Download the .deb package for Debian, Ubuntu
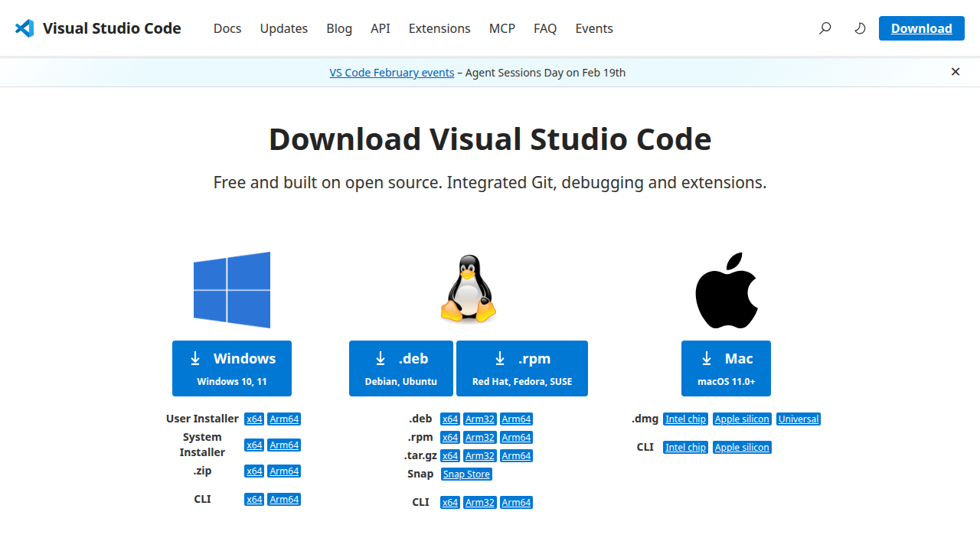Viewport: 980px width, 551px height. 401,368
